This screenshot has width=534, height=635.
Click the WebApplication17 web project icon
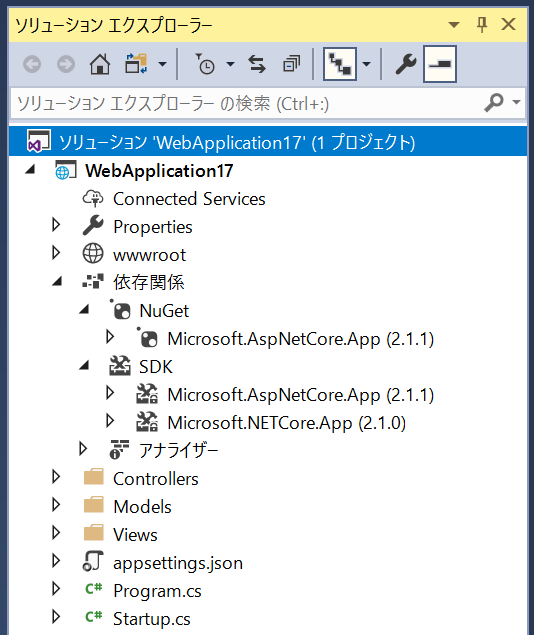click(66, 170)
